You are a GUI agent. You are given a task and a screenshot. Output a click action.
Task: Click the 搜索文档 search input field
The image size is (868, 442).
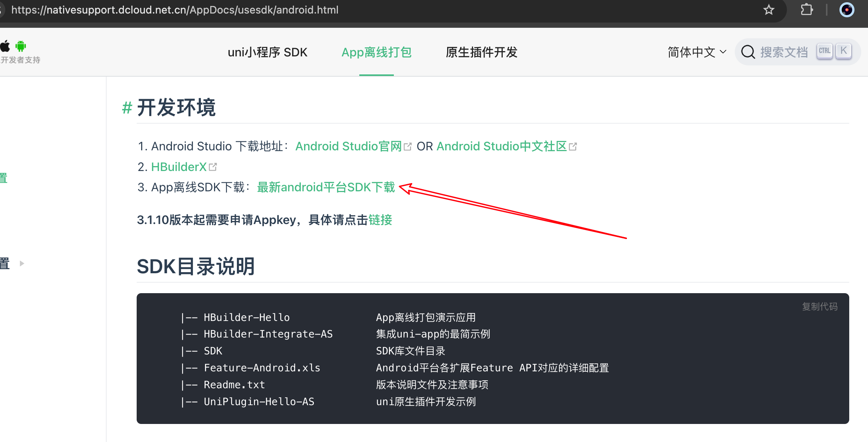coord(785,52)
